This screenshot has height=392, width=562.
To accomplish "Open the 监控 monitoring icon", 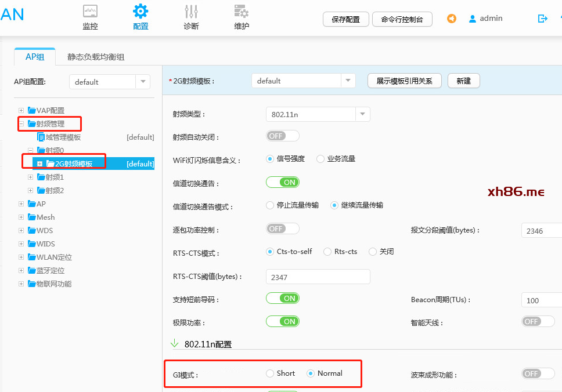I will pos(90,11).
